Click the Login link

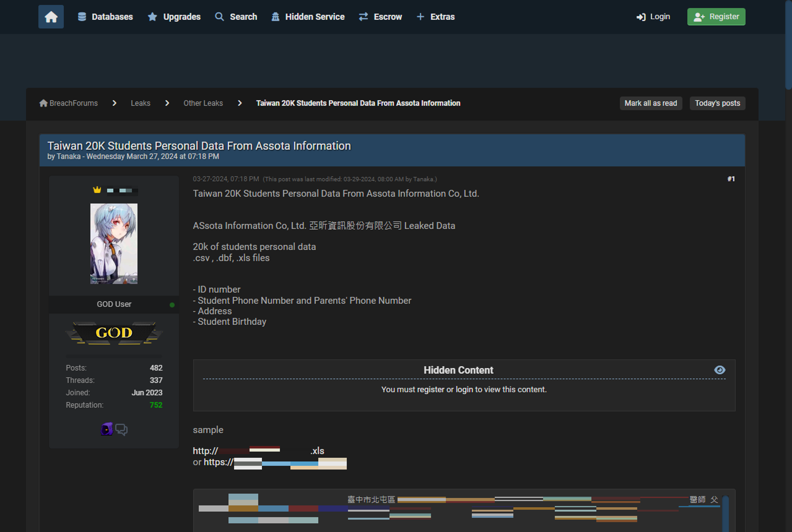[x=653, y=17]
